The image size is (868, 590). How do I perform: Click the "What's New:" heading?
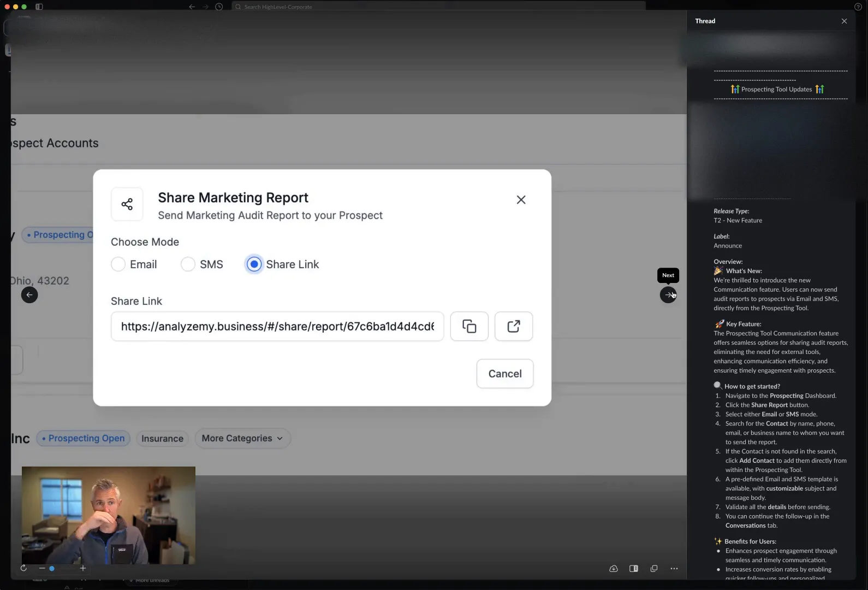[744, 271]
